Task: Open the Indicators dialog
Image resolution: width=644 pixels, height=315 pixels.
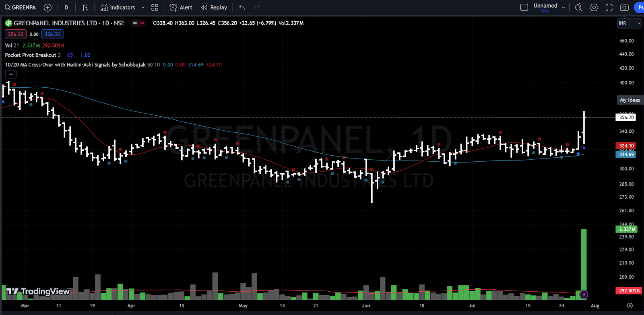Action: 118,7
